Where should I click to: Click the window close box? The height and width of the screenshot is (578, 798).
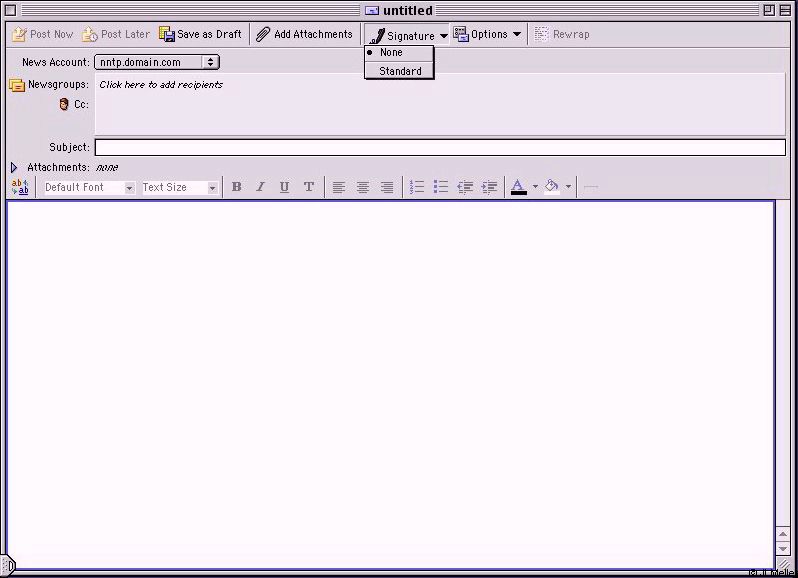click(10, 10)
